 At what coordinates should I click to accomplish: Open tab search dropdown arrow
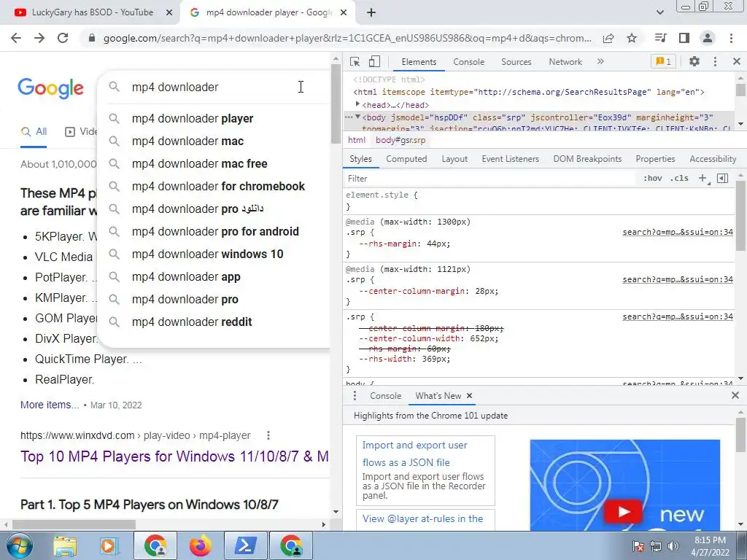[659, 12]
